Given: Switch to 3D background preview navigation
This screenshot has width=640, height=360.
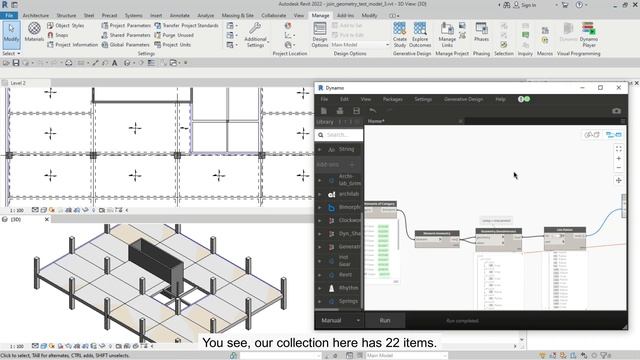Looking at the screenshot, I should [x=591, y=135].
